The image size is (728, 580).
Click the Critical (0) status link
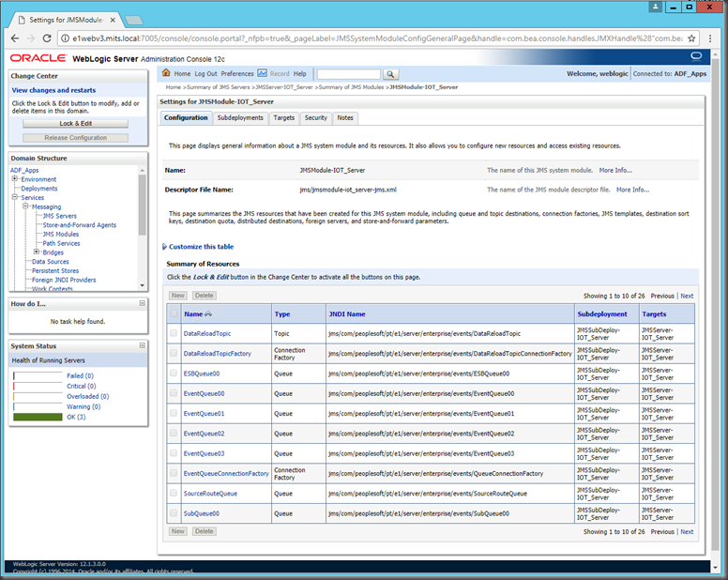(82, 386)
